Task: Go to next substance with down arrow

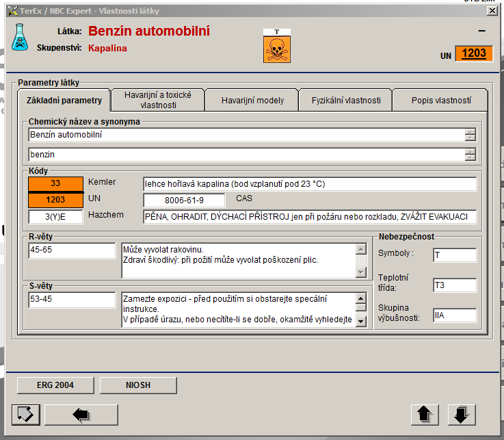Action: pyautogui.click(x=462, y=415)
